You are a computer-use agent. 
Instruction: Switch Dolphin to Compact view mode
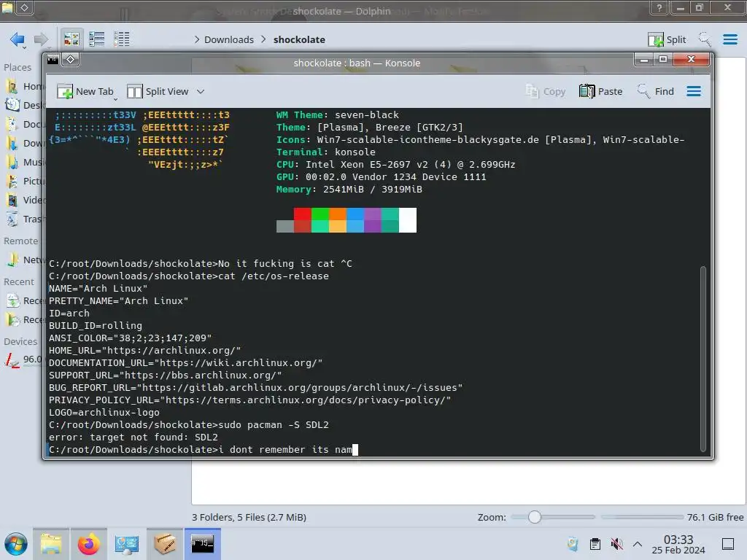[x=97, y=39]
